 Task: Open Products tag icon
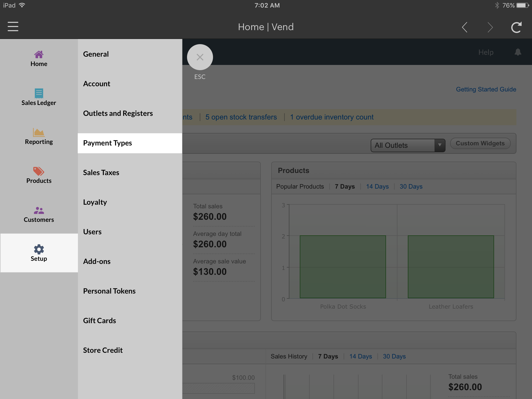point(39,171)
